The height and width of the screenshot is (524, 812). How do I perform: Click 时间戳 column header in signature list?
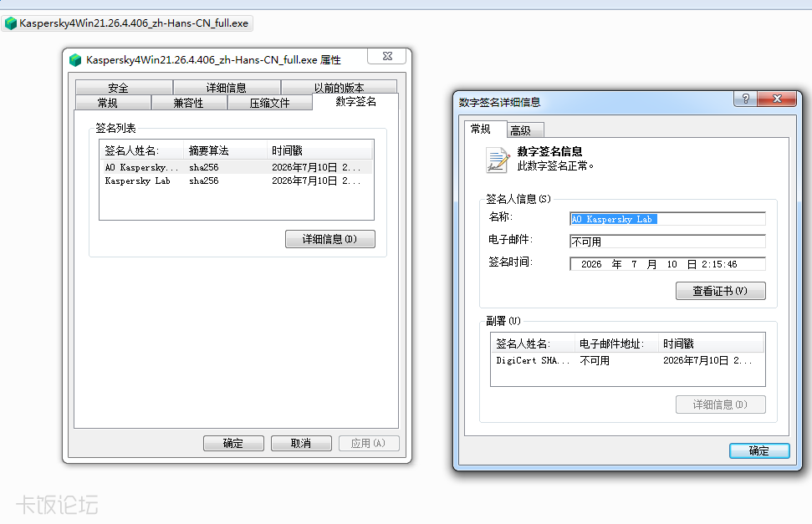click(320, 150)
